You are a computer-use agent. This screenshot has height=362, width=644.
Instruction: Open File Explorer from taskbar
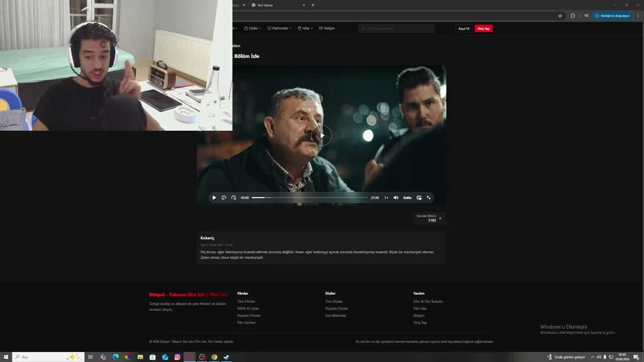(140, 357)
